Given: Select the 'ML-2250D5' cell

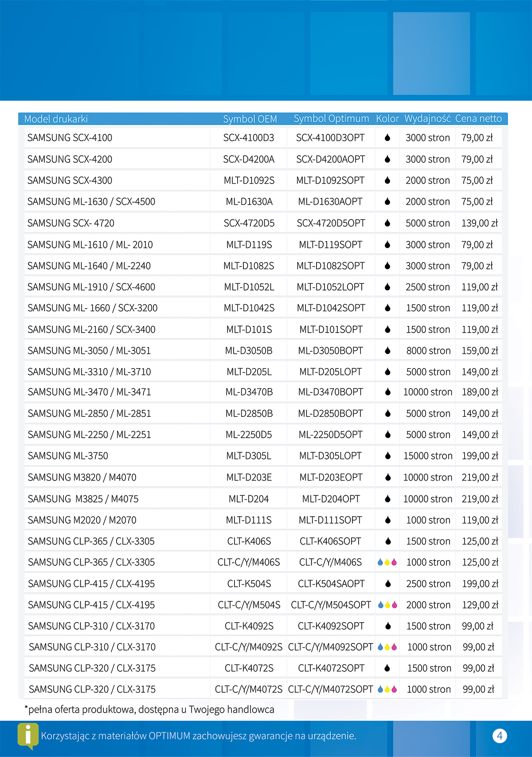Looking at the screenshot, I should click(249, 435).
